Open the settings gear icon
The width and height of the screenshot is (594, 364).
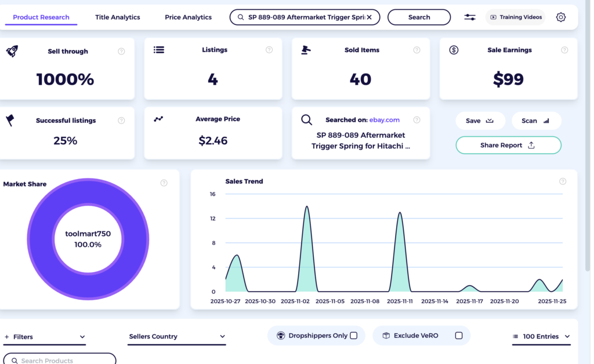click(x=560, y=17)
